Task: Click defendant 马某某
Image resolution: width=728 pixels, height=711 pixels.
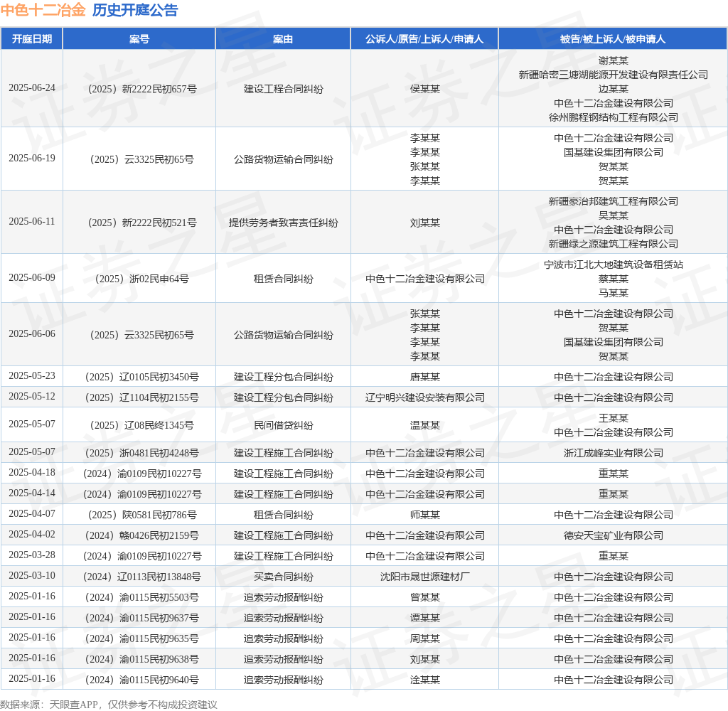Action: [x=614, y=293]
